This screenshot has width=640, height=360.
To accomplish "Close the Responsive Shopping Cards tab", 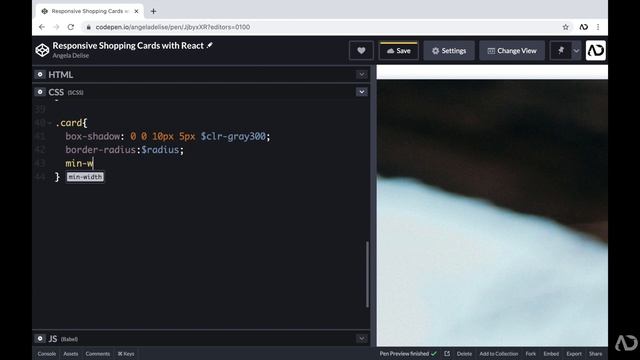I will [x=136, y=11].
